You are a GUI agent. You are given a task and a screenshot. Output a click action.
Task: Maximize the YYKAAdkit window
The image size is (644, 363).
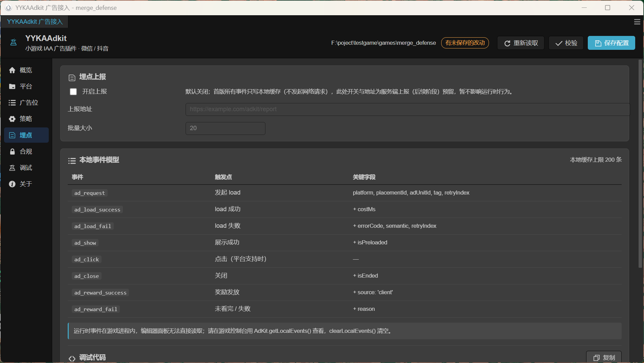coord(607,8)
